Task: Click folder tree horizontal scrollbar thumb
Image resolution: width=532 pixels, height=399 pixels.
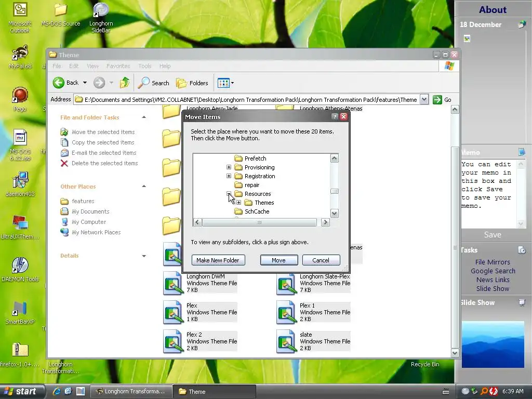Action: click(x=259, y=222)
